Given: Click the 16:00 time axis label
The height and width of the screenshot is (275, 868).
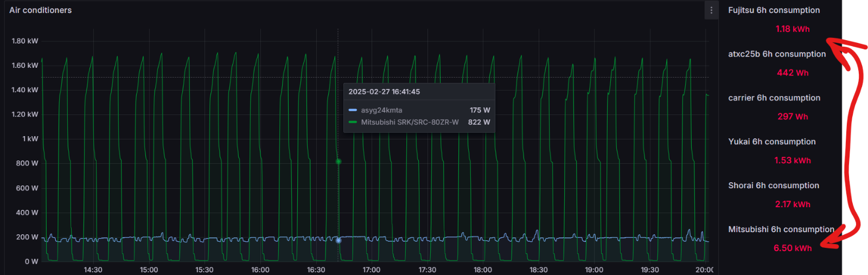Looking at the screenshot, I should [x=260, y=270].
